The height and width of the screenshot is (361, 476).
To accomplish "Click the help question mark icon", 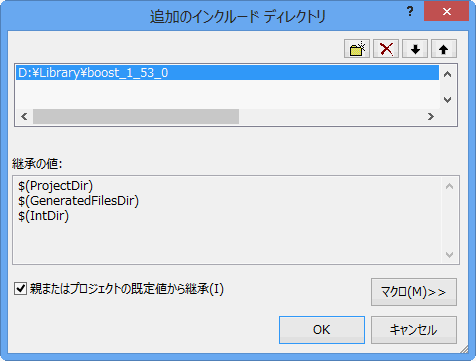I will (410, 12).
